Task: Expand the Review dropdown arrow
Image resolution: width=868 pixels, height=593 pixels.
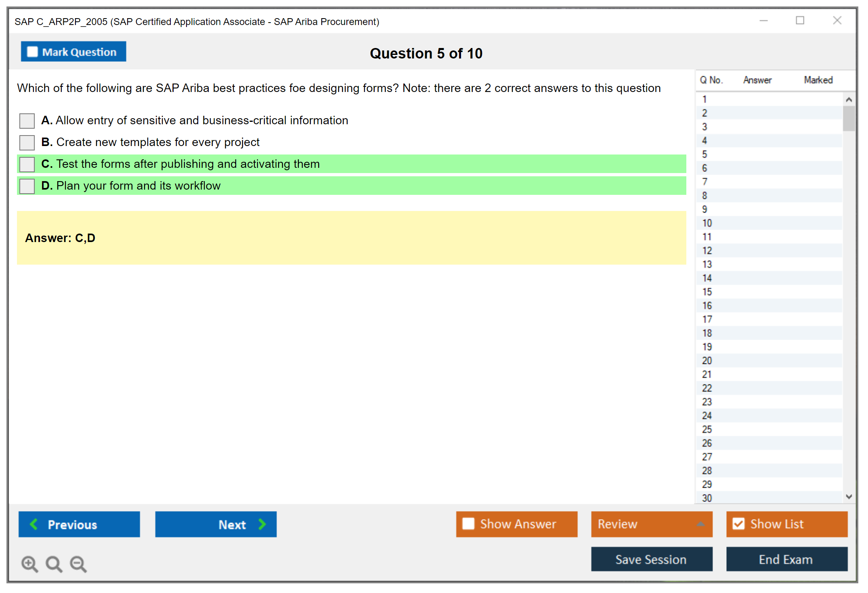Action: [x=700, y=524]
